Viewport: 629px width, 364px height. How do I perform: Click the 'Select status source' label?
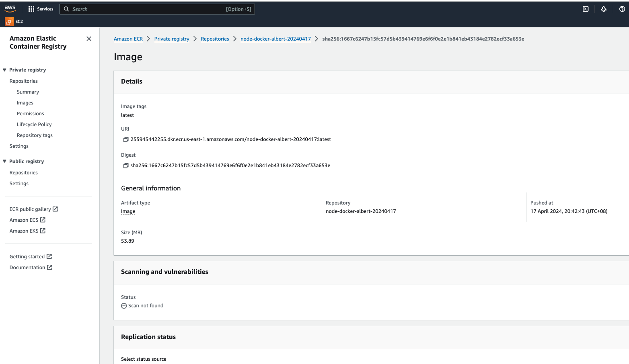point(144,359)
